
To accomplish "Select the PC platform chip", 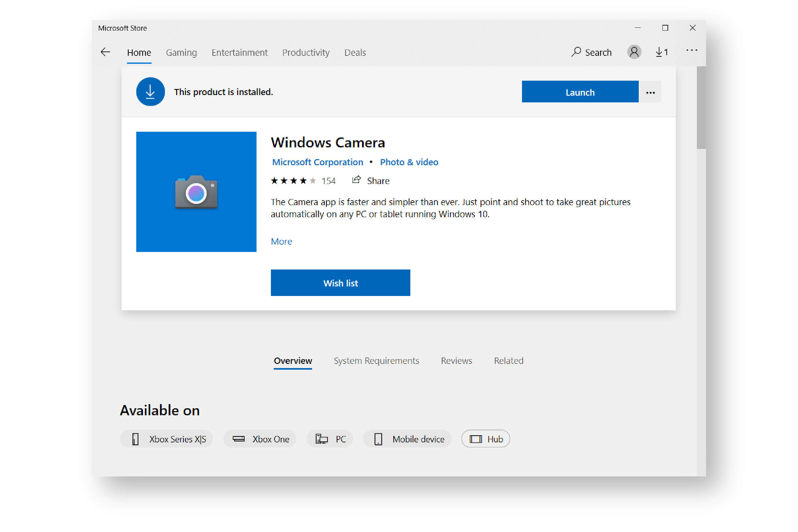I will pos(330,439).
